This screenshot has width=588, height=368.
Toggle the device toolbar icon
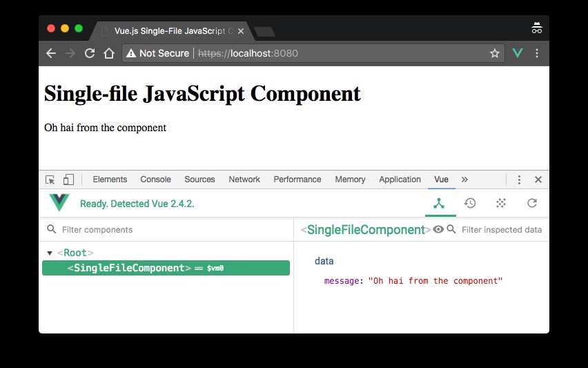68,180
